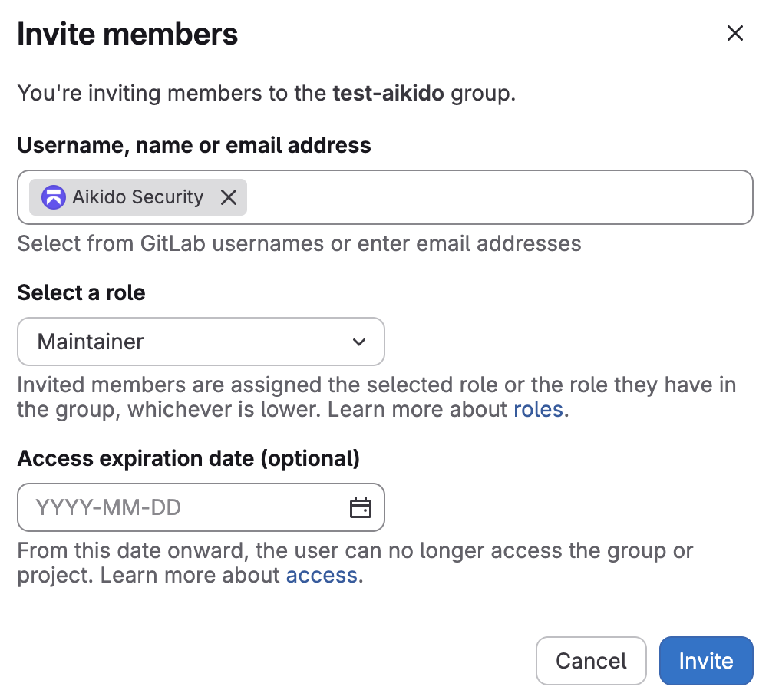
Task: Remove the Aikido Security chip
Action: [x=229, y=197]
